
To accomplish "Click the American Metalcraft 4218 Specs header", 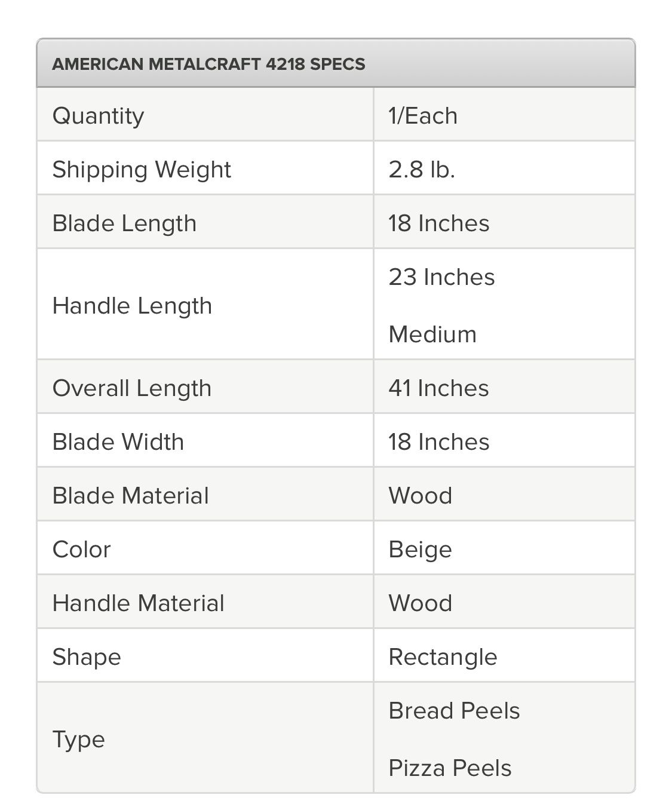I will 208,64.
